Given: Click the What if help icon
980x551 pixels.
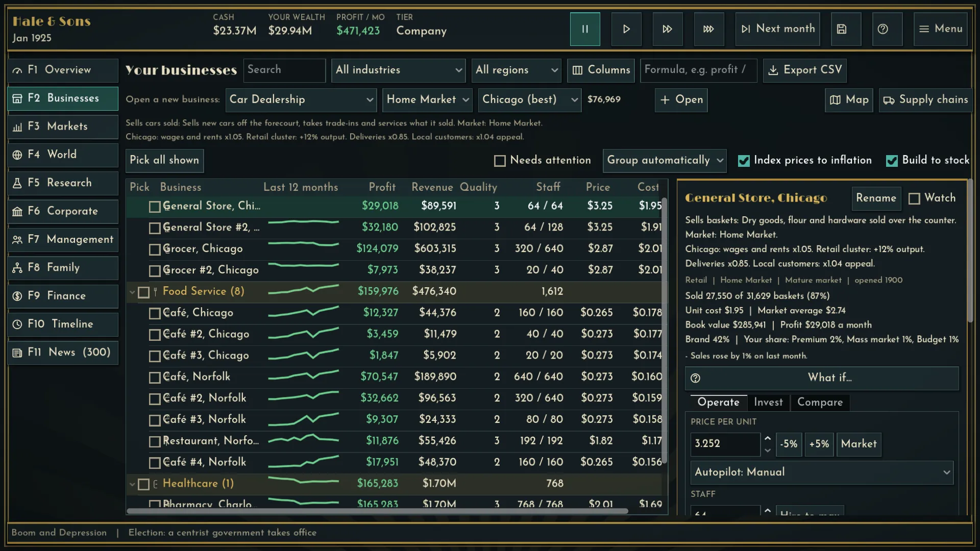Looking at the screenshot, I should click(x=695, y=378).
